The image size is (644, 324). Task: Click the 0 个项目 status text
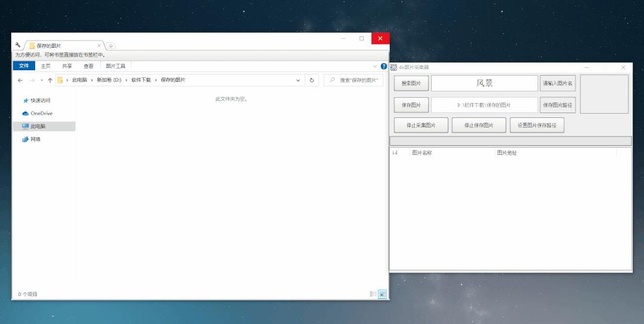coord(27,294)
